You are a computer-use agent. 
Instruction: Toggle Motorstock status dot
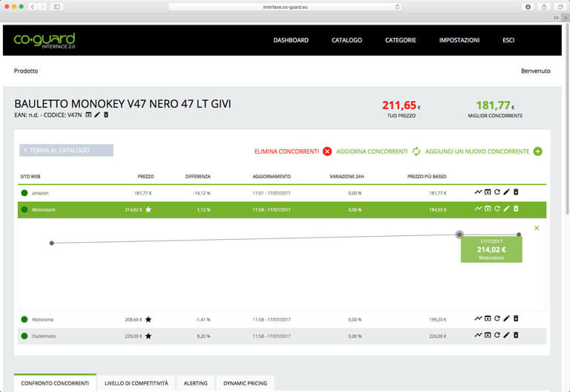(24, 209)
